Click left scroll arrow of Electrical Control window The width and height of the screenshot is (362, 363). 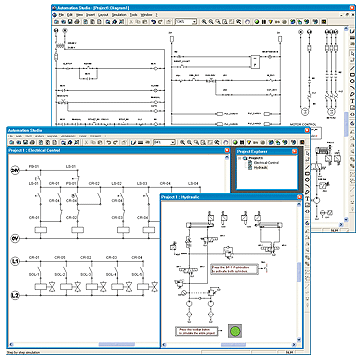(x=11, y=344)
